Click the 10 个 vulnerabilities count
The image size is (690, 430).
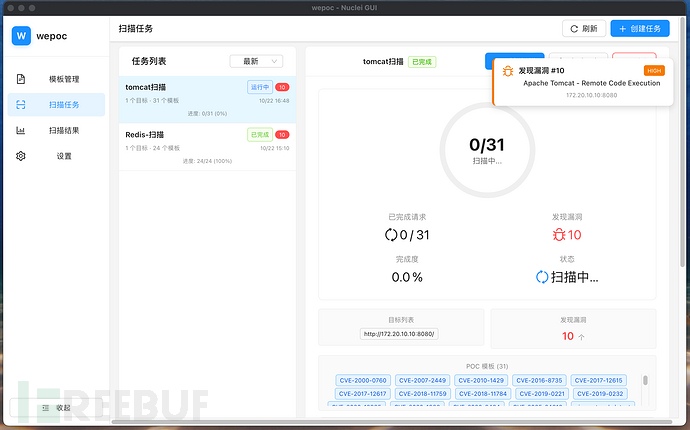coord(573,336)
